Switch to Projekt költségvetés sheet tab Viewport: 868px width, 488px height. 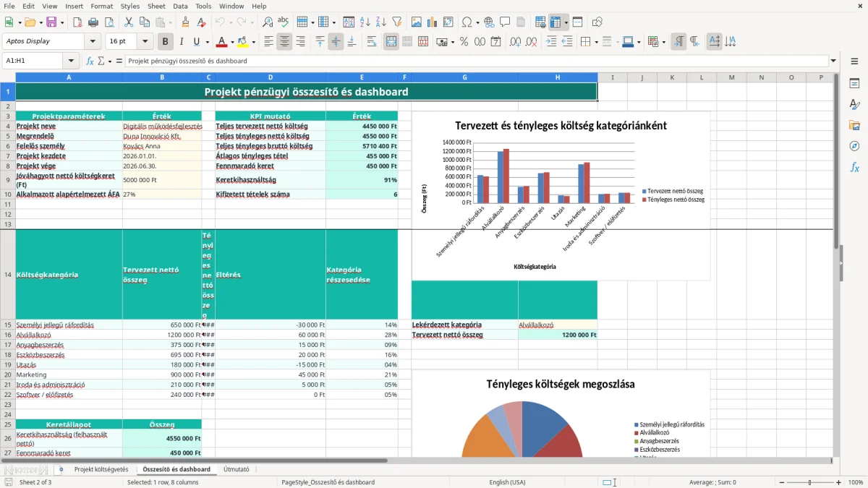coord(101,469)
